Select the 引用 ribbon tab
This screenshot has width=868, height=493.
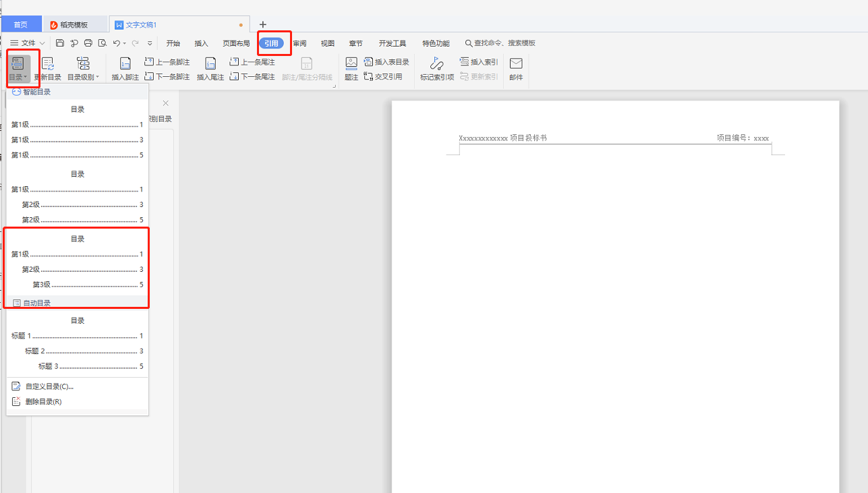click(x=271, y=43)
